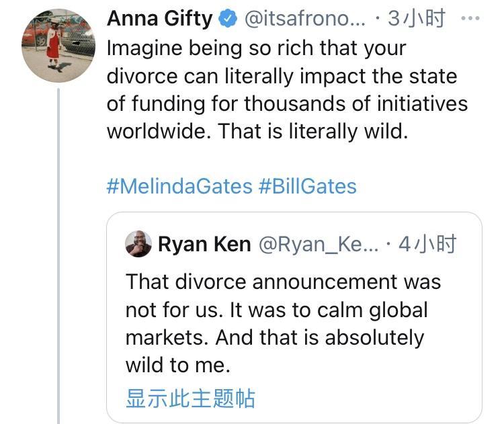
Task: Open the #BillGates hashtag
Action: 307,185
